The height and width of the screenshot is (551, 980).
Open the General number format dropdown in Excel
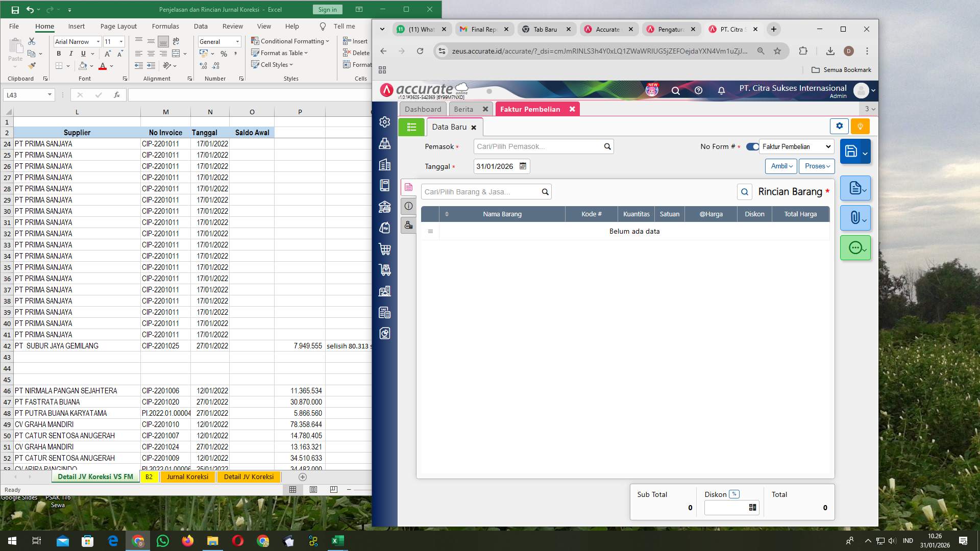click(238, 41)
